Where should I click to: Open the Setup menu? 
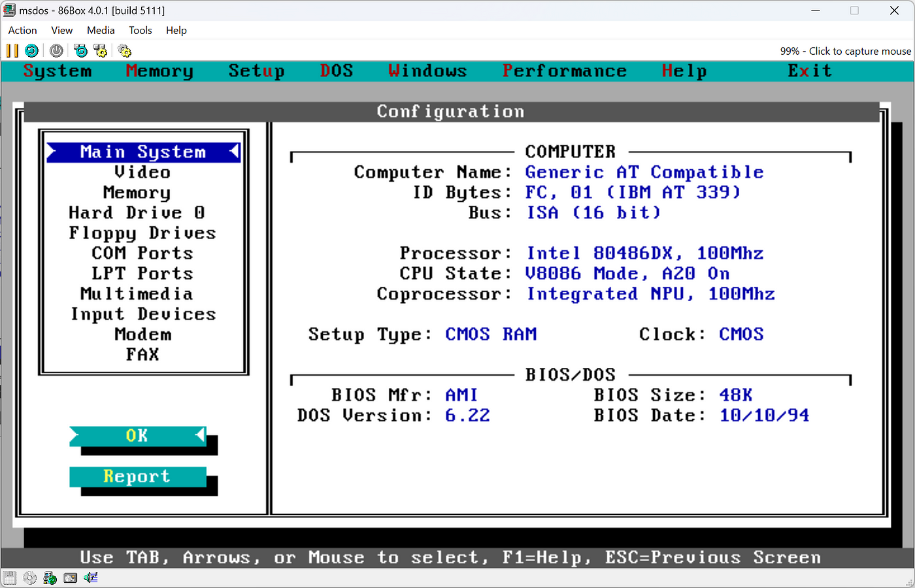pyautogui.click(x=256, y=71)
